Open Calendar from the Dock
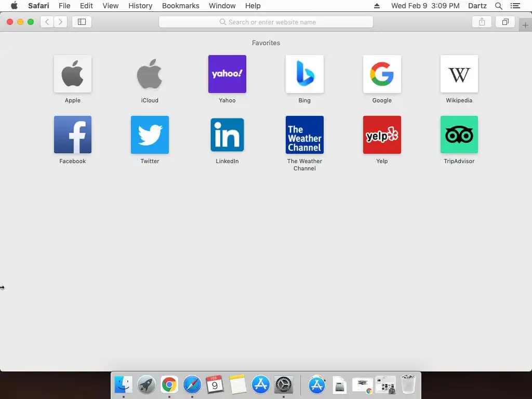Image resolution: width=532 pixels, height=399 pixels. point(215,385)
